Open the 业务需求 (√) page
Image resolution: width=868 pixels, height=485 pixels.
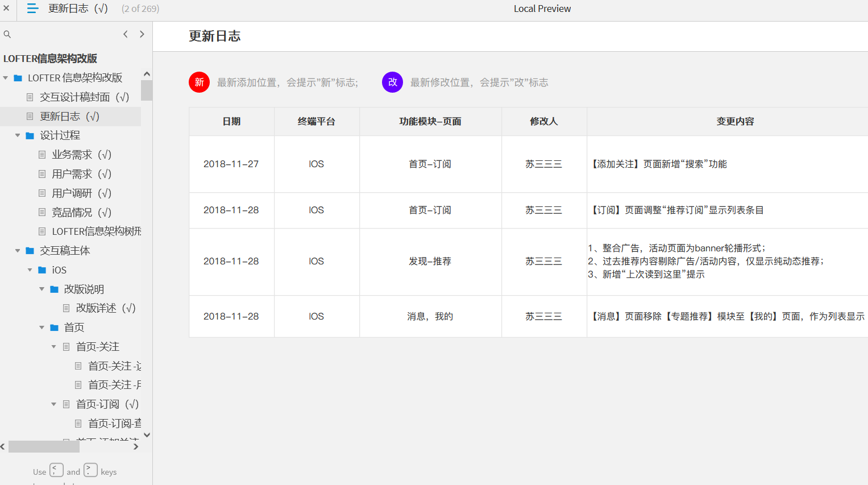click(82, 155)
